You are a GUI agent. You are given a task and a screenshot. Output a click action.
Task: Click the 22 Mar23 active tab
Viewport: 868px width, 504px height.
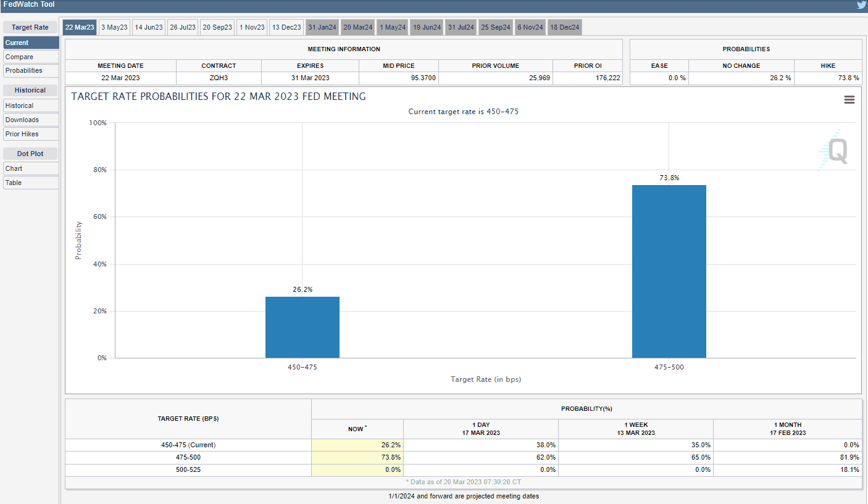pos(80,27)
